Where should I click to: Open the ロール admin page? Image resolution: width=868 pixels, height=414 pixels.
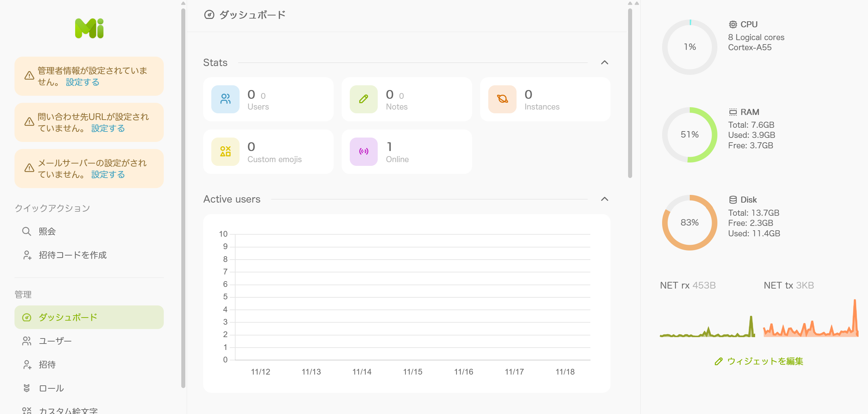tap(89, 388)
